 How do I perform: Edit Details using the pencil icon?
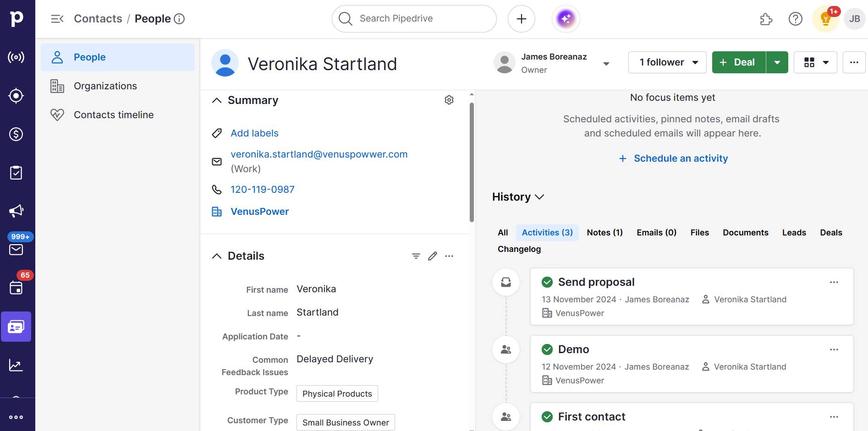(x=432, y=256)
